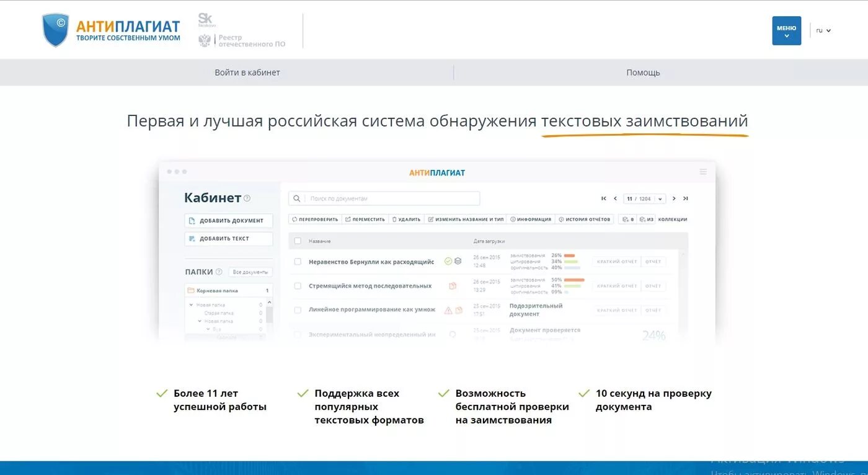Screen dimensions: 868x475
Task: Open the 11 / 1204 page dropdown
Action: pyautogui.click(x=644, y=198)
